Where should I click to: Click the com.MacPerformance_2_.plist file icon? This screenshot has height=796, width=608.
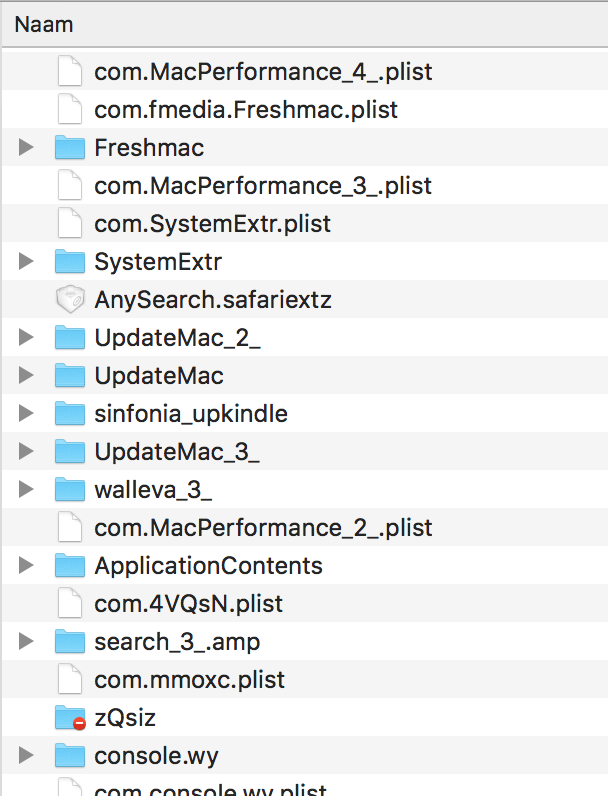[x=70, y=527]
